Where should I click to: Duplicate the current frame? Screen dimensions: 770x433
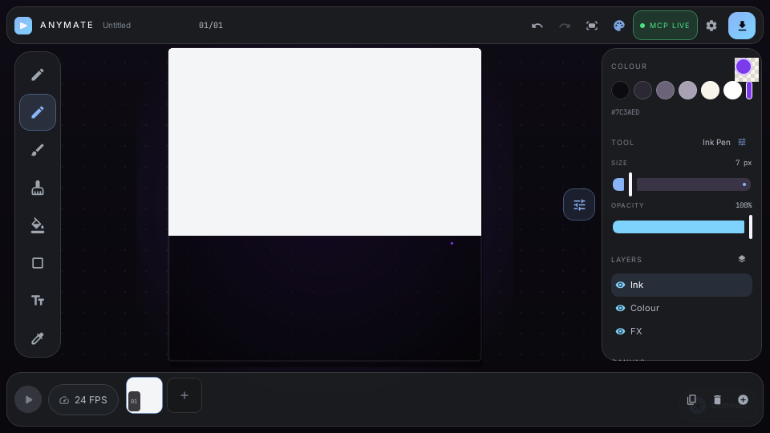pyautogui.click(x=691, y=400)
